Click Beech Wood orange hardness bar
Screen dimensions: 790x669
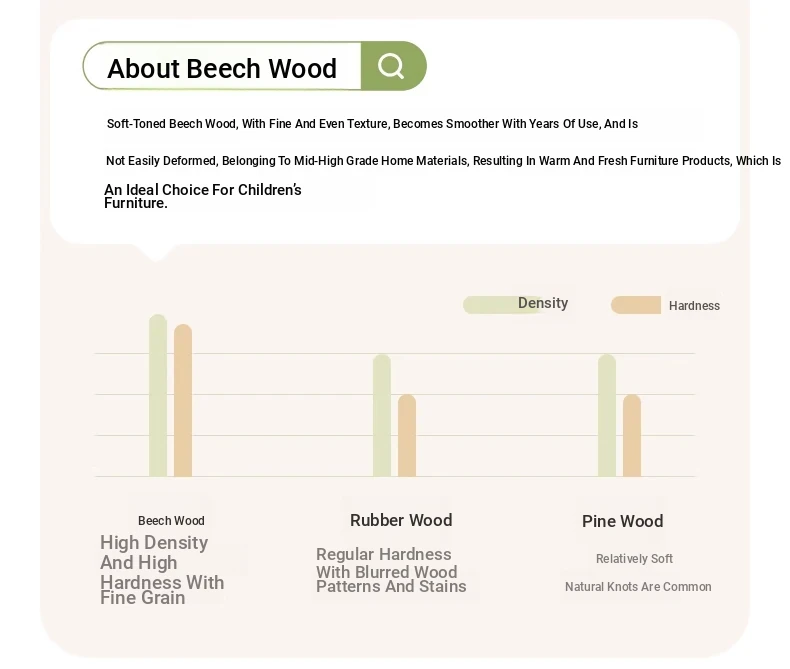[x=183, y=400]
